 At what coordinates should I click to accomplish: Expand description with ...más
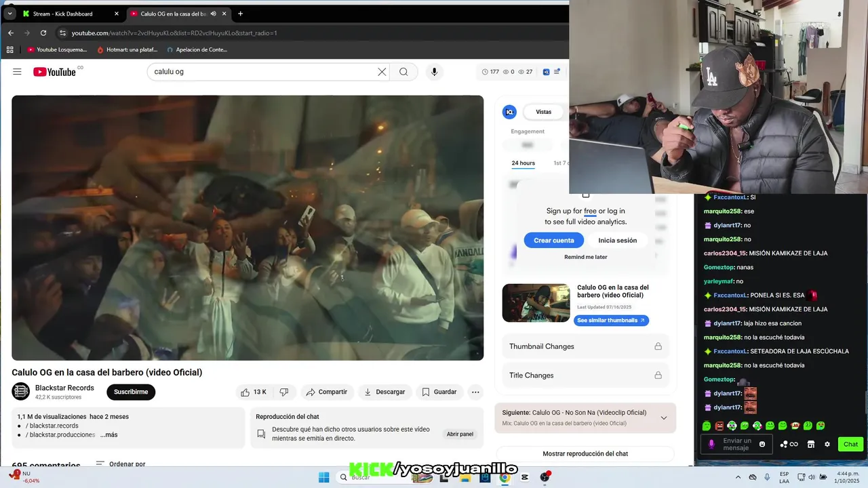(108, 434)
